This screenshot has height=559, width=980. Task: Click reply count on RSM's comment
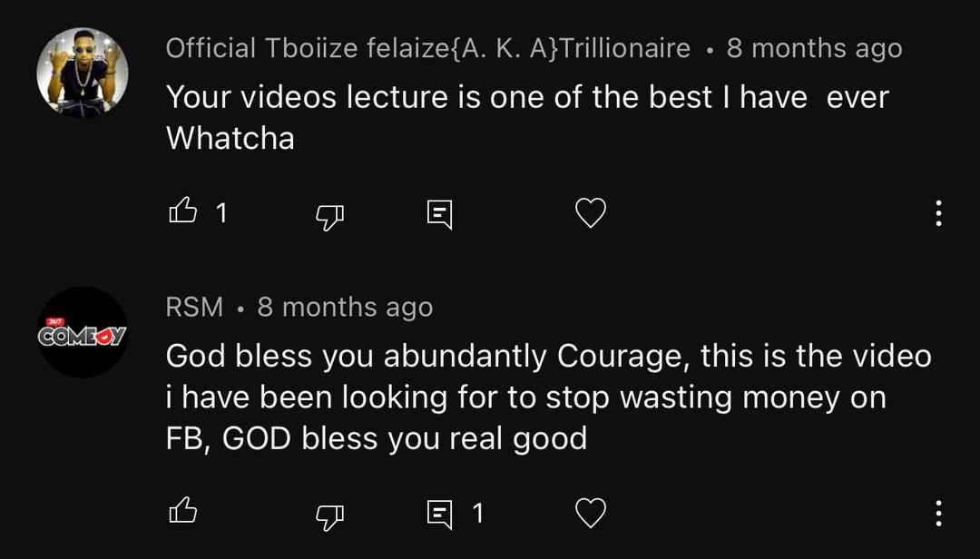click(477, 514)
